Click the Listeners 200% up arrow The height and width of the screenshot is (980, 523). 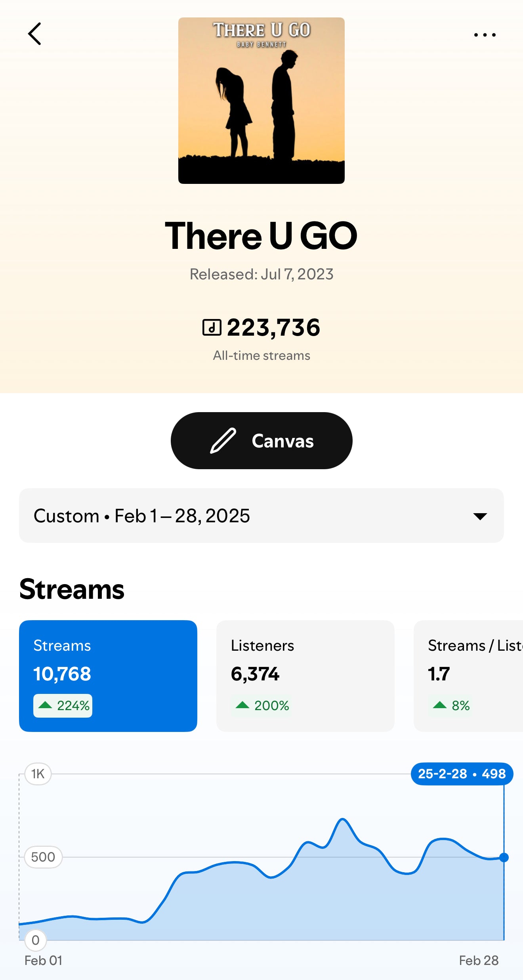point(242,705)
